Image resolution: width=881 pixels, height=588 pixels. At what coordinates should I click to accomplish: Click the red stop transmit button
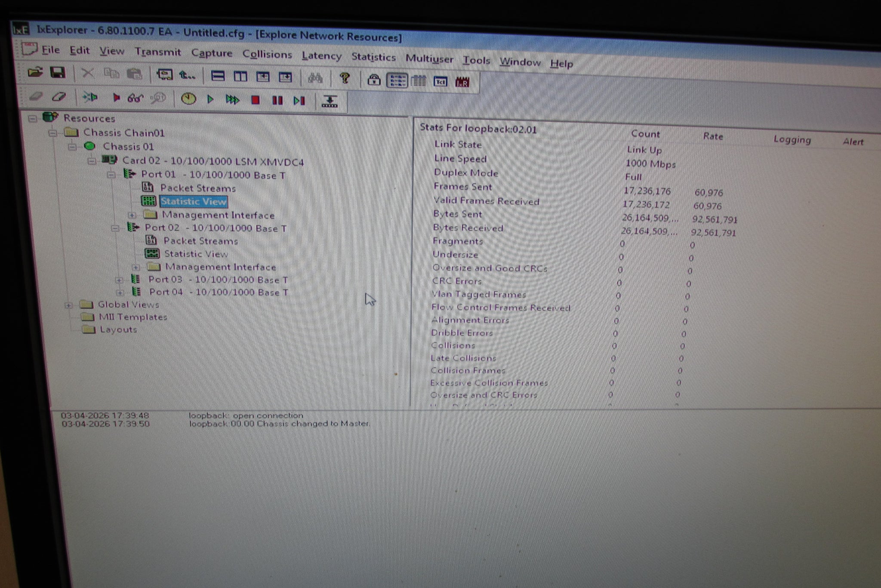255,100
